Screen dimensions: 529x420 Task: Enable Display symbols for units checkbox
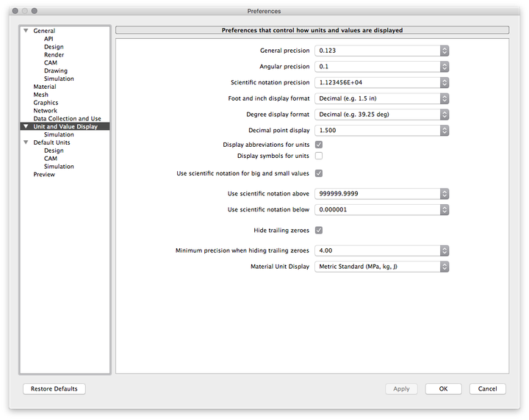319,156
